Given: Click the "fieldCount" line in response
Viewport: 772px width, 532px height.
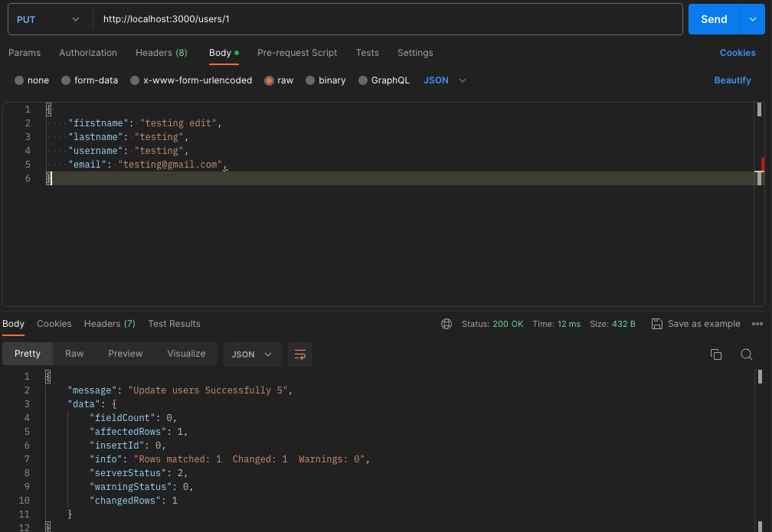Looking at the screenshot, I should pos(133,418).
